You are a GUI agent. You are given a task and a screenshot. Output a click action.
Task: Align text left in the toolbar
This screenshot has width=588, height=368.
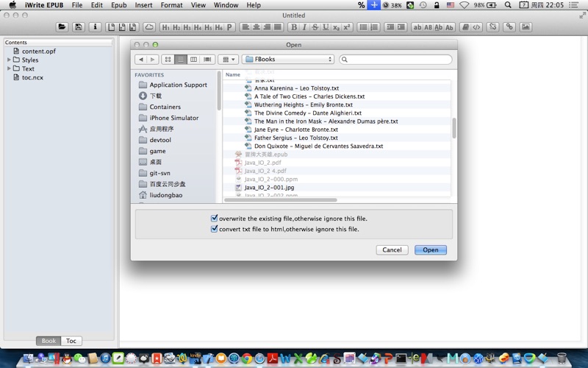[x=245, y=27]
